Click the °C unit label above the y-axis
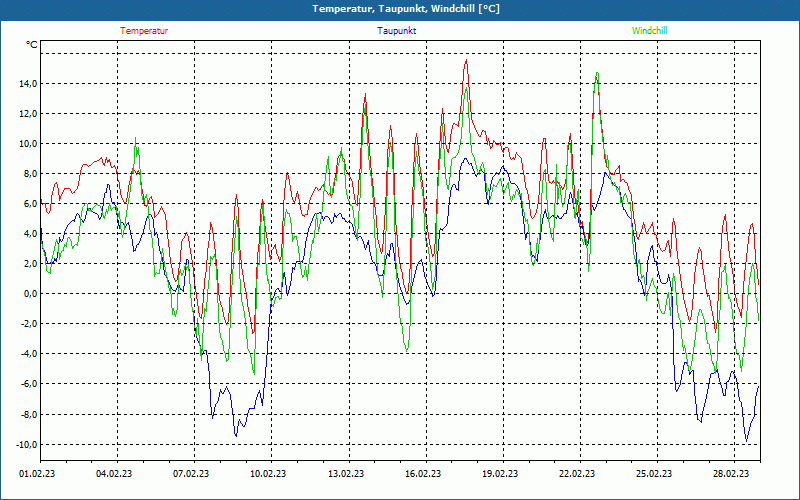The width and height of the screenshot is (800, 500). coord(32,45)
